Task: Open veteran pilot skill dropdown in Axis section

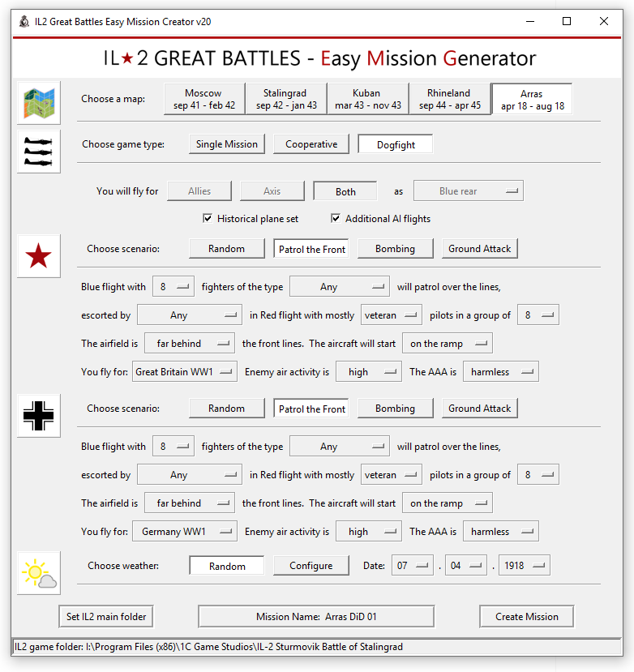Action: click(392, 474)
